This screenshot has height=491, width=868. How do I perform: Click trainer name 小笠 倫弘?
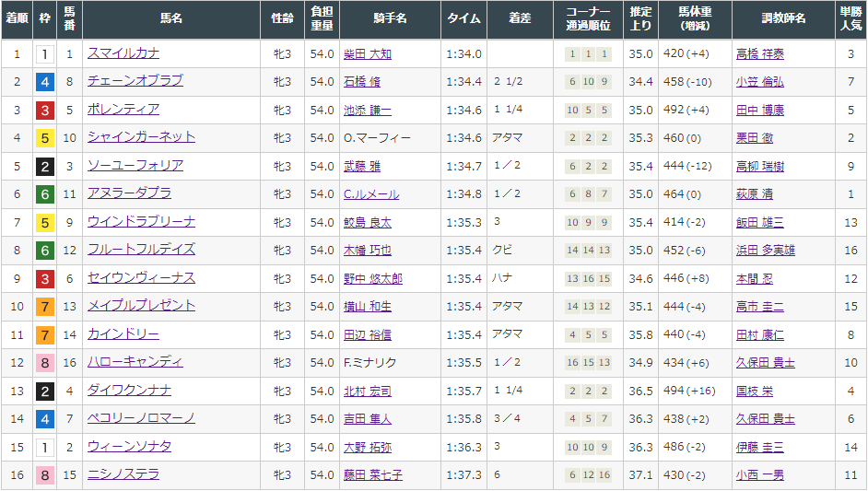click(760, 82)
